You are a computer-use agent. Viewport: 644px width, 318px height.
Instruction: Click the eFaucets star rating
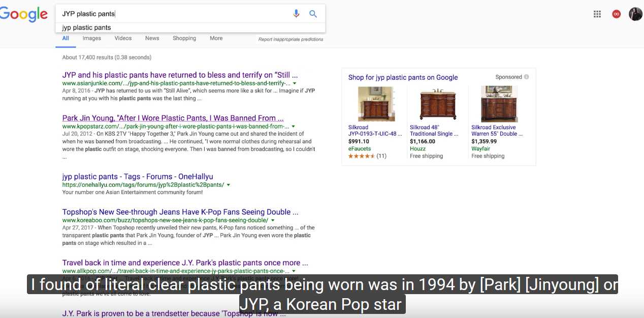[362, 156]
